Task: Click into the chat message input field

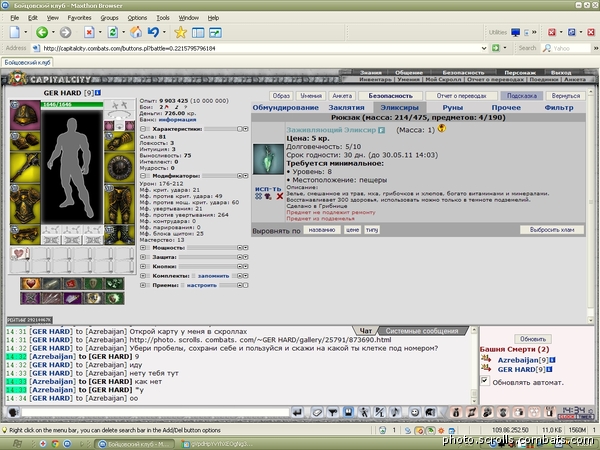Action: (x=155, y=412)
